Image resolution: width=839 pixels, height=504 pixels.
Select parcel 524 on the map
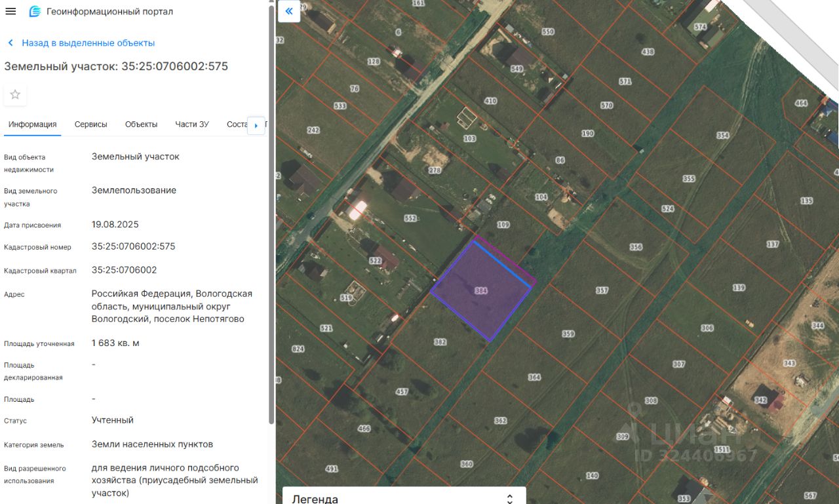click(667, 209)
